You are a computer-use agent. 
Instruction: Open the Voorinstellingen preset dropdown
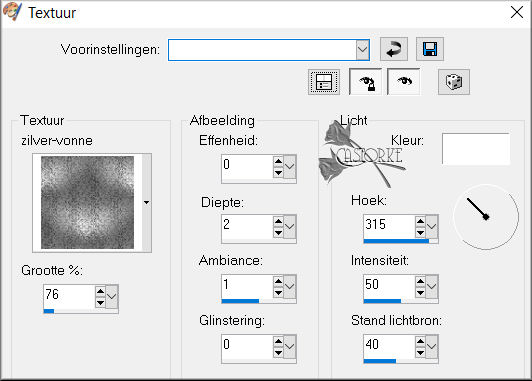[362, 50]
